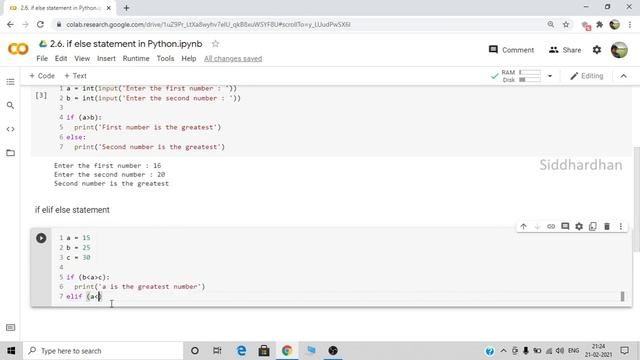Screen dimensions: 640x360
Task: Click the 'if elif else statement' text cell
Action: pos(72,210)
